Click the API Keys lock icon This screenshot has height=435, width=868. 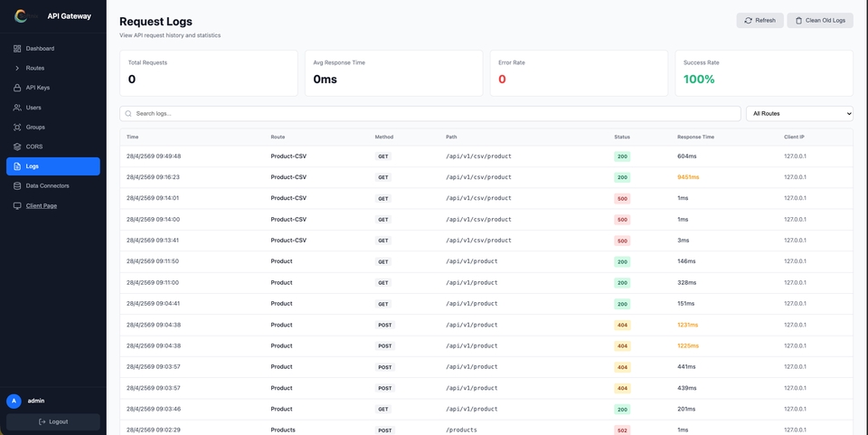[x=17, y=88]
